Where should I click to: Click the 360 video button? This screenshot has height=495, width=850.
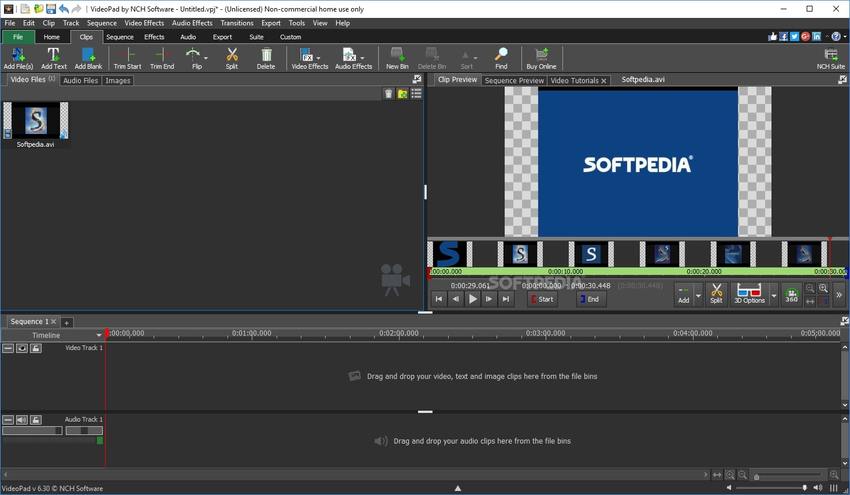[x=791, y=294]
